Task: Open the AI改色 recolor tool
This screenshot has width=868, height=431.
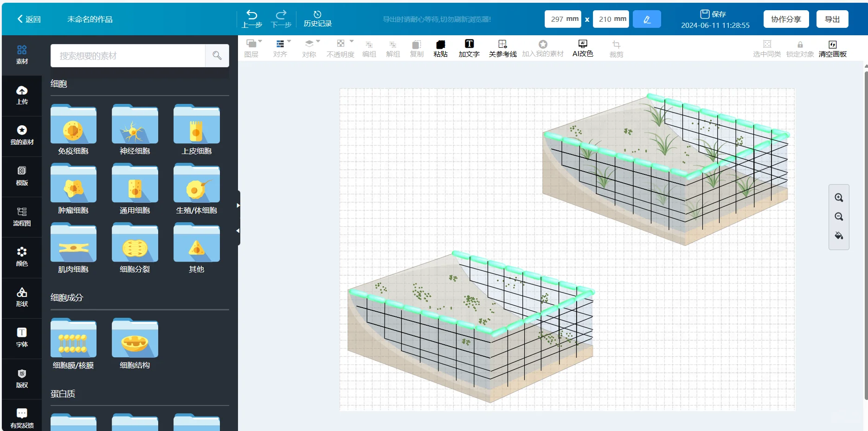Action: click(582, 48)
